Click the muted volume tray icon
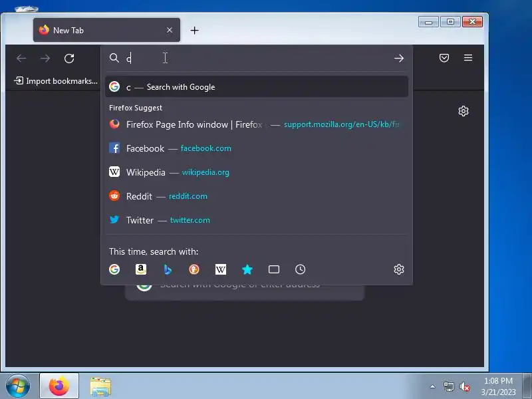Screen dimensions: 532x399 [x=464, y=386]
